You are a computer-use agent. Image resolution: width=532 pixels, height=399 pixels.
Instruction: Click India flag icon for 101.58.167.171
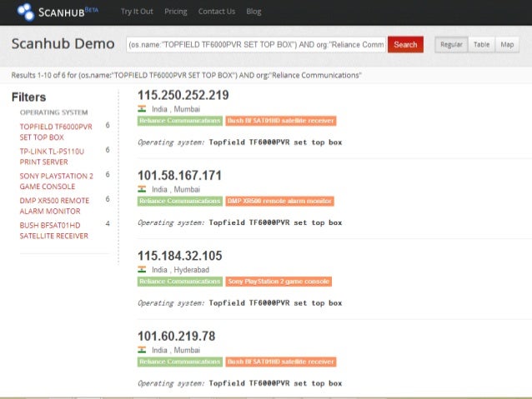142,189
